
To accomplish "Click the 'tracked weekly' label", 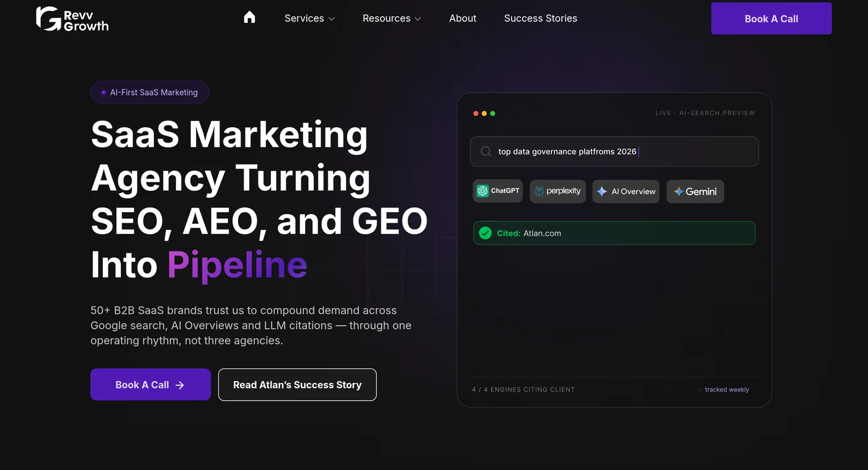I will pos(727,389).
